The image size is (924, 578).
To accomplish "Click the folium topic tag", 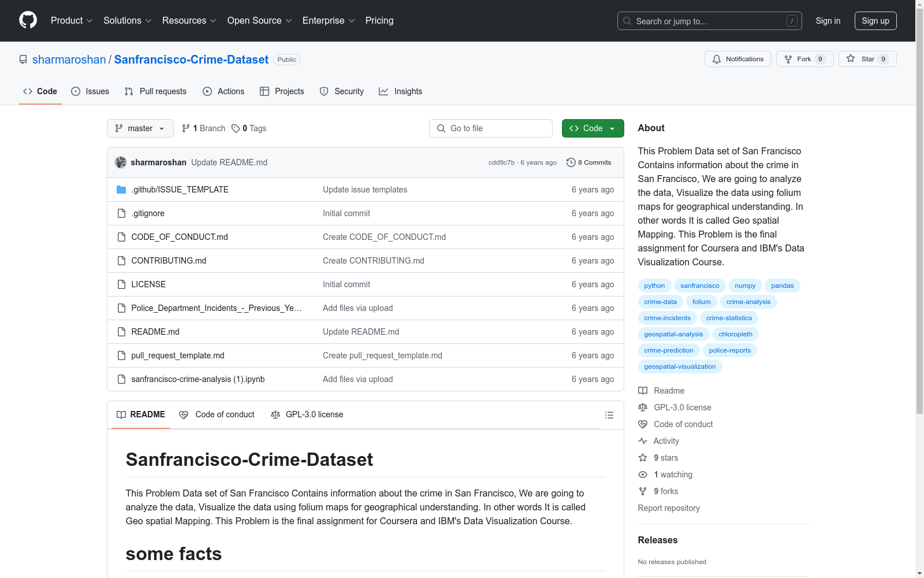I will (x=702, y=302).
